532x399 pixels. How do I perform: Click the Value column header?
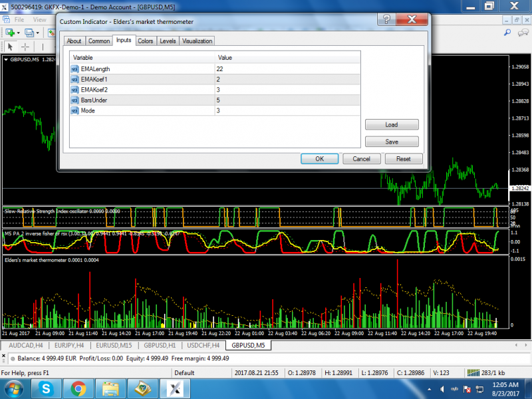(287, 58)
